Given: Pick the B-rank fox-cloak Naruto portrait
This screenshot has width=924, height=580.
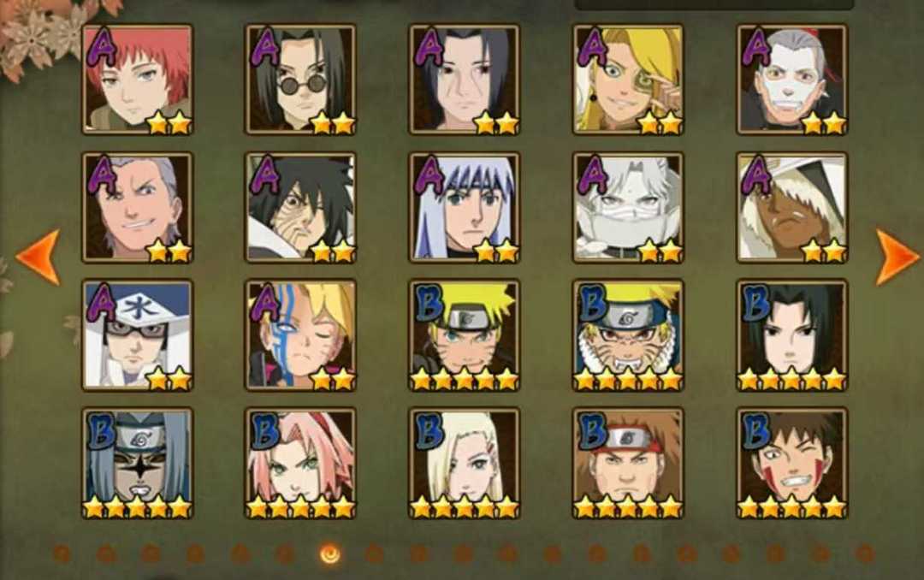Looking at the screenshot, I should click(x=628, y=335).
